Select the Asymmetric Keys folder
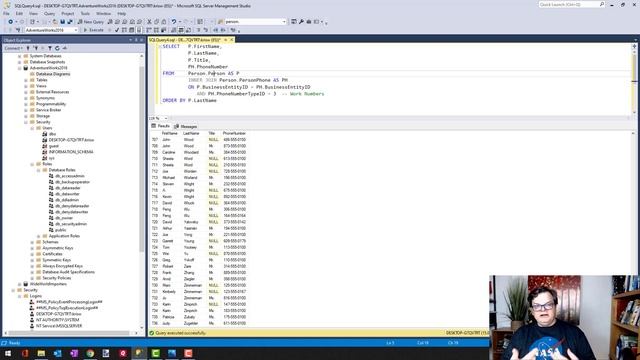The height and width of the screenshot is (360, 640). [58, 248]
